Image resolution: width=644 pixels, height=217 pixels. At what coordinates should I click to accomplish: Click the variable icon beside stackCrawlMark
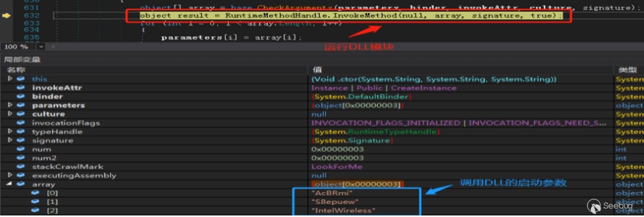click(x=21, y=167)
